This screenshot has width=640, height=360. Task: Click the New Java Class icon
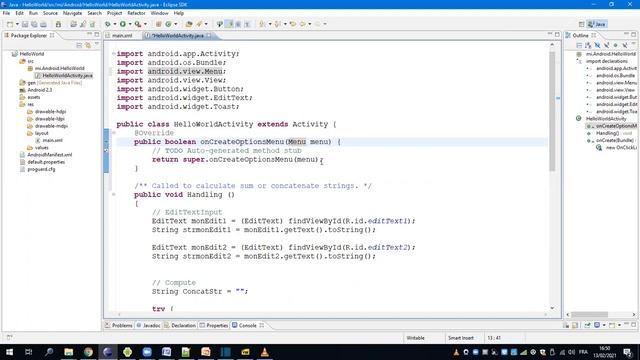pyautogui.click(x=168, y=24)
